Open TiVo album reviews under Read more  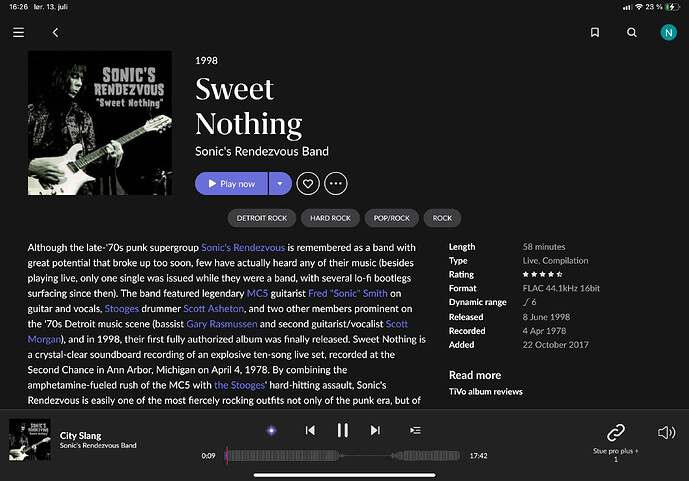point(486,391)
